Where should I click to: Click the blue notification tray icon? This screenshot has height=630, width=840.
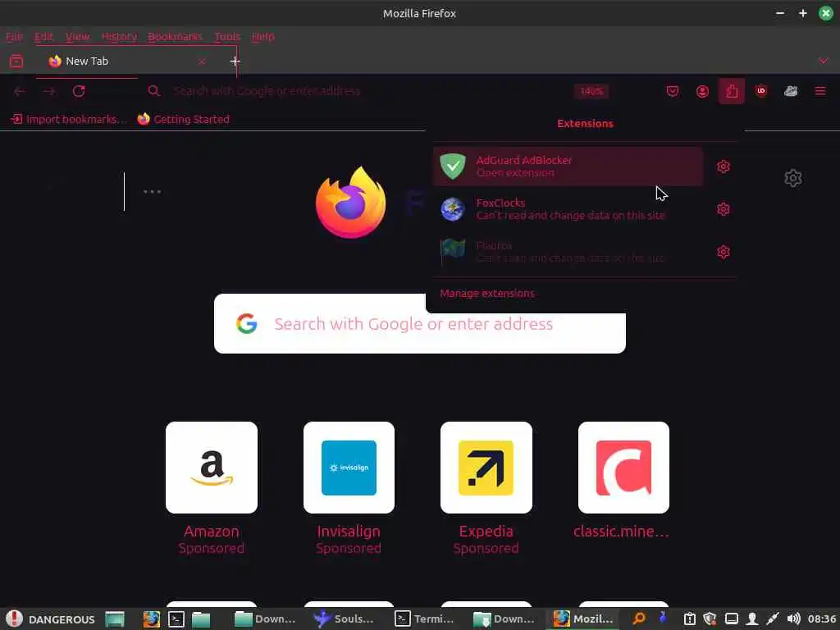(x=663, y=618)
